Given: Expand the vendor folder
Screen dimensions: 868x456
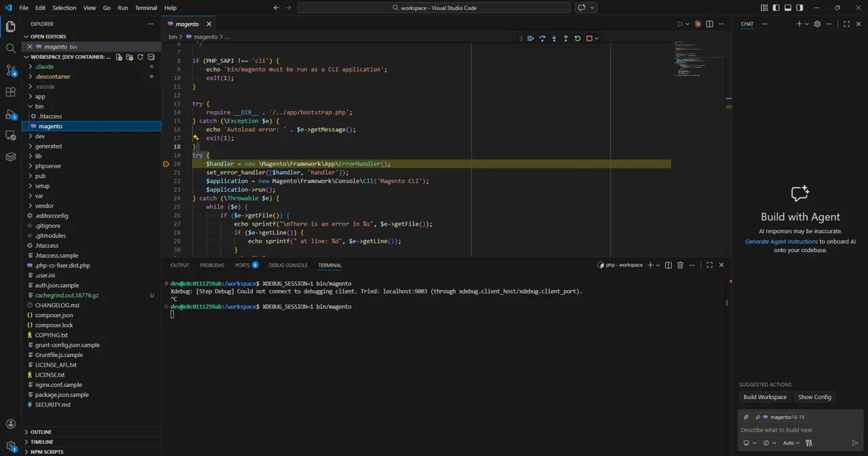Looking at the screenshot, I should click(x=44, y=205).
